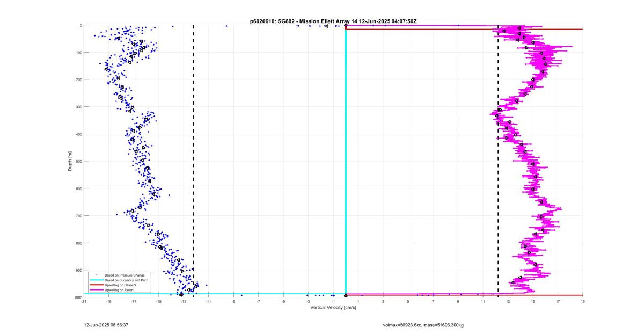Viewport: 644px width, 334px height.
Task: Click the x-axis tick label '-15'
Action: (158, 301)
